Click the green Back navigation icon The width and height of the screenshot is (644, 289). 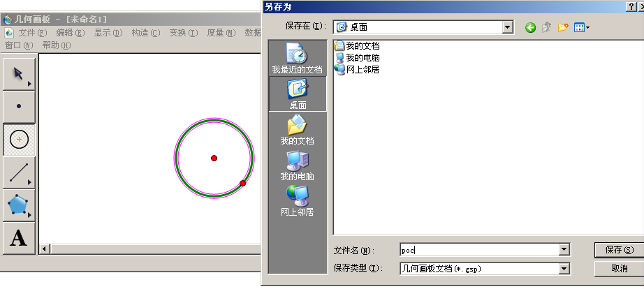[530, 27]
